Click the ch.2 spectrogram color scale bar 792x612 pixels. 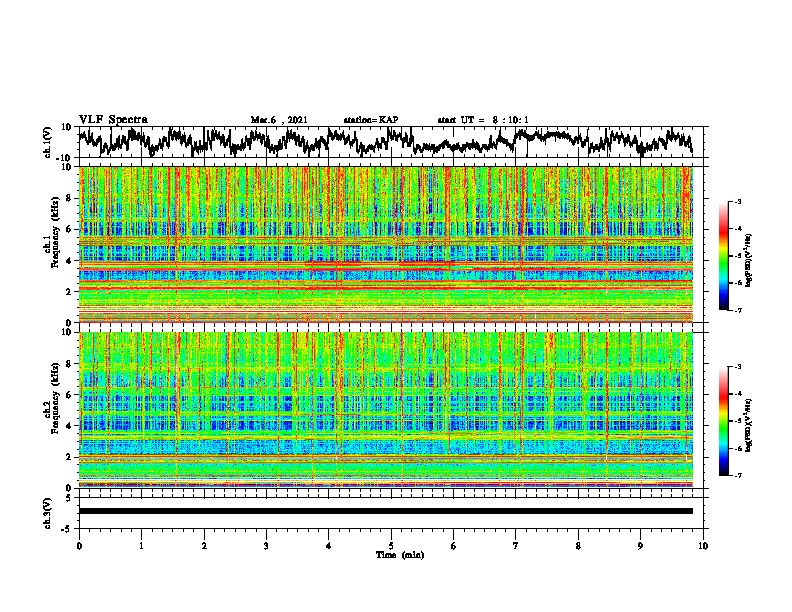pos(723,421)
